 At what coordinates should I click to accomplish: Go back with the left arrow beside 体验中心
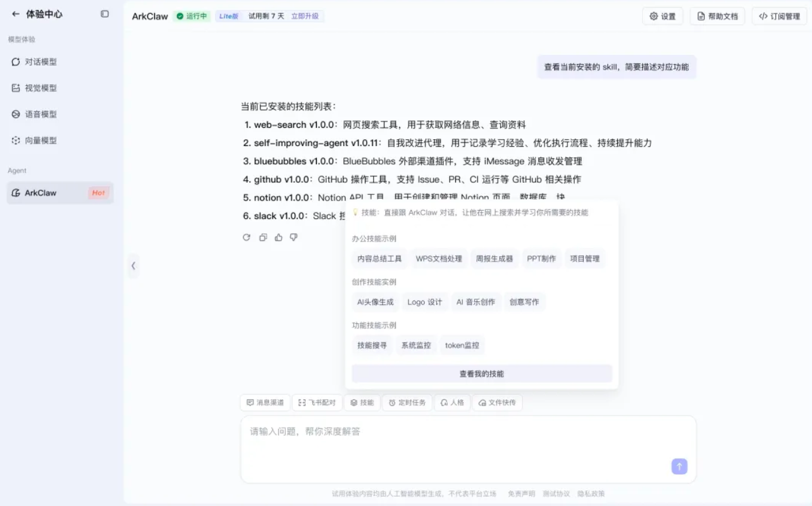15,14
